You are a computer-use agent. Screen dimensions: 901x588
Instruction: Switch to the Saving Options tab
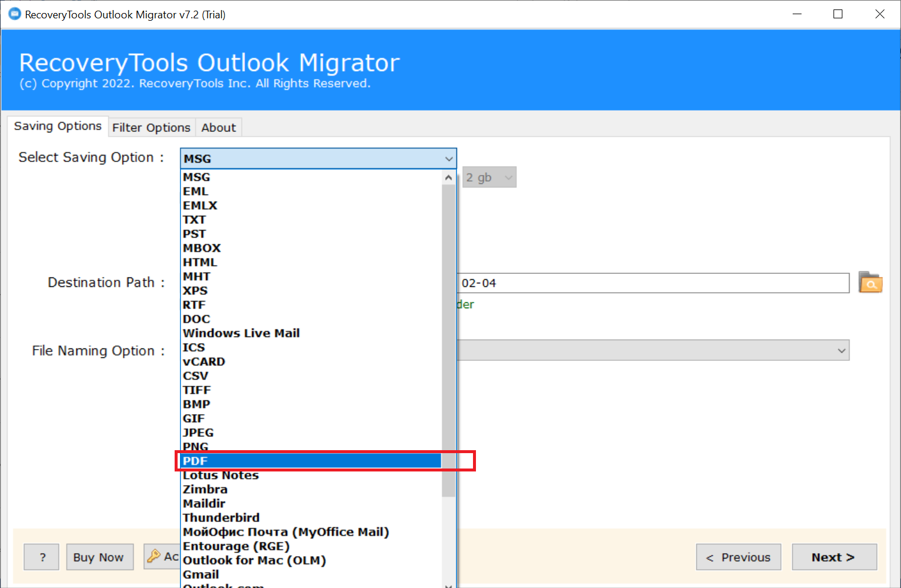click(x=57, y=126)
